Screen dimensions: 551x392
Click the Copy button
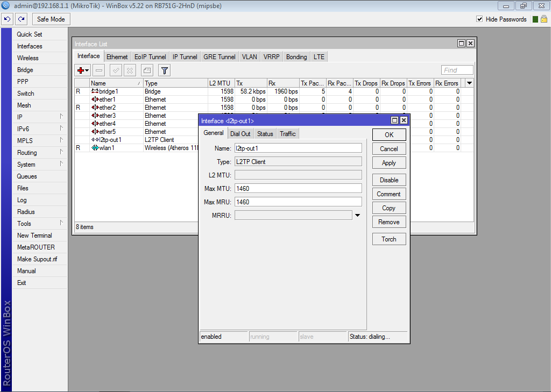click(389, 208)
